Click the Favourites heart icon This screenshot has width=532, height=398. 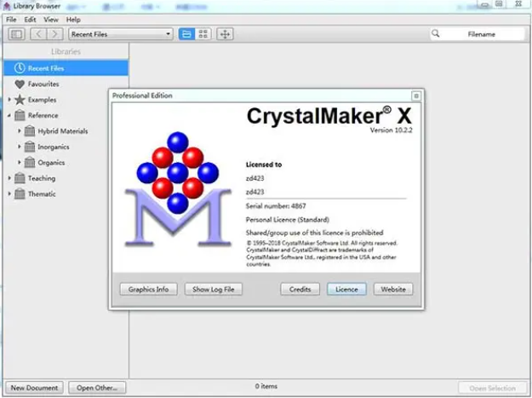coord(20,84)
